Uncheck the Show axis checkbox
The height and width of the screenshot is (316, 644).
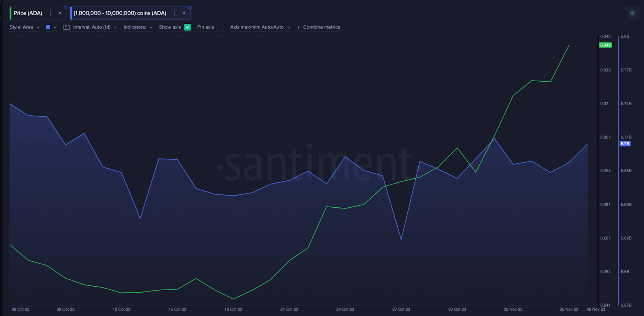point(188,27)
